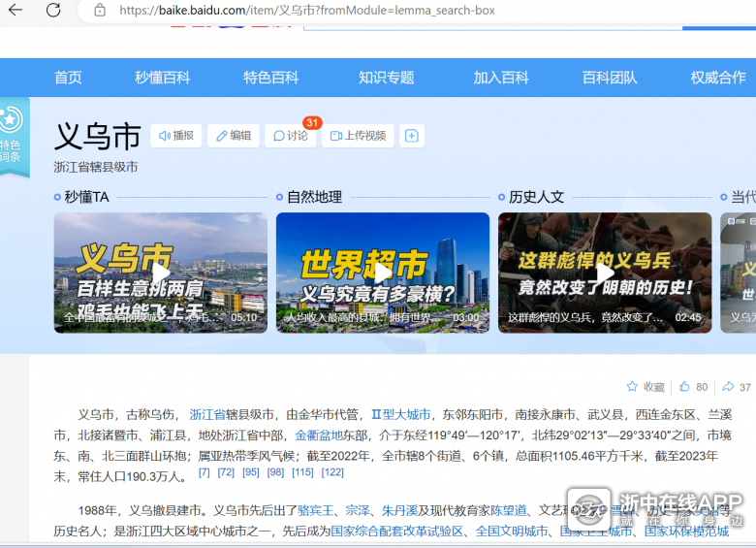Click the 义乌市 page title

click(x=97, y=136)
